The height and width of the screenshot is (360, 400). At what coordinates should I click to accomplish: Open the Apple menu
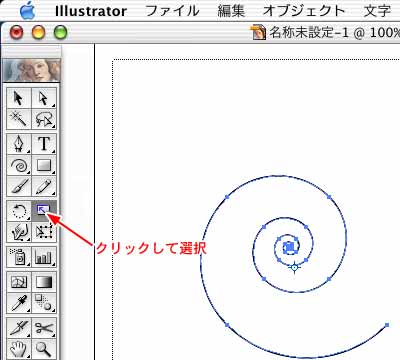(27, 11)
